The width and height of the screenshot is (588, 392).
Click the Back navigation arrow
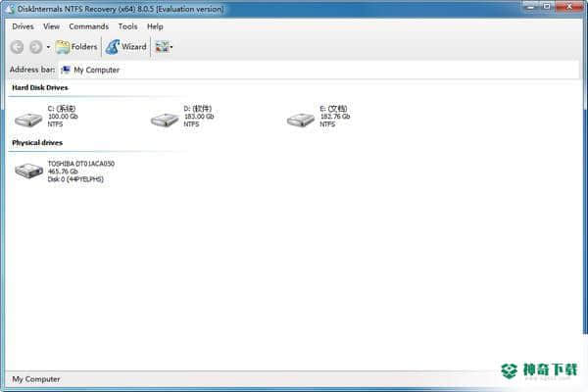click(17, 47)
